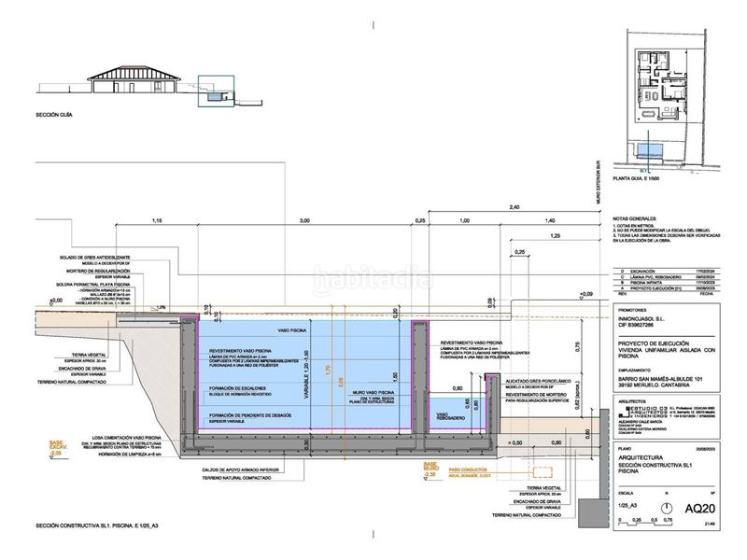Click the VASO REBOSADERO label
The height and width of the screenshot is (560, 747).
tap(450, 416)
